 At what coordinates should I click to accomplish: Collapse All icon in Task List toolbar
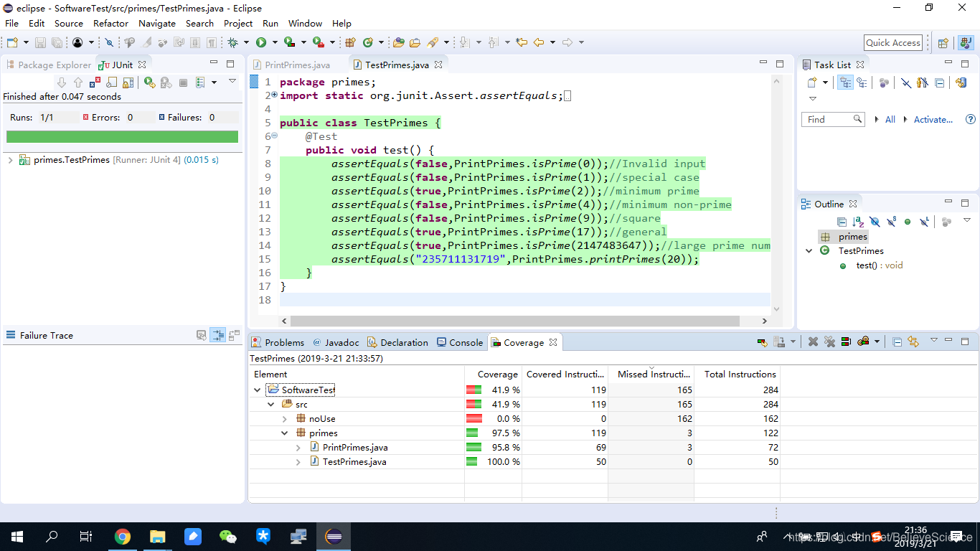939,83
